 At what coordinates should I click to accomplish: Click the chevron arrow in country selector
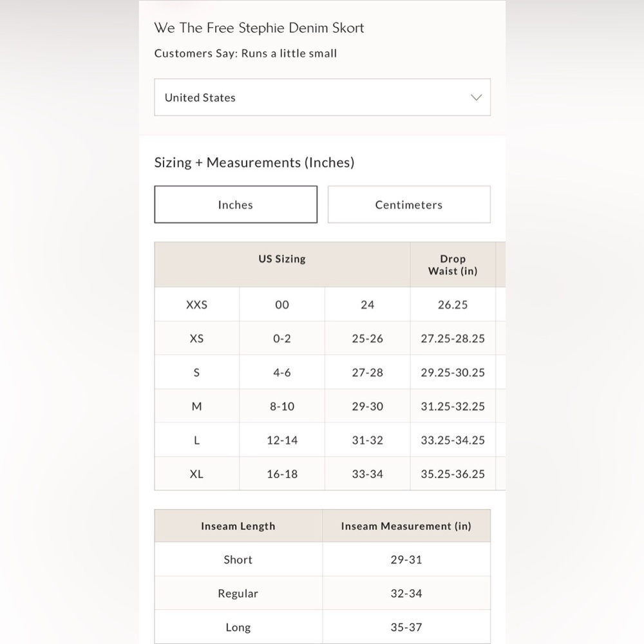(476, 97)
